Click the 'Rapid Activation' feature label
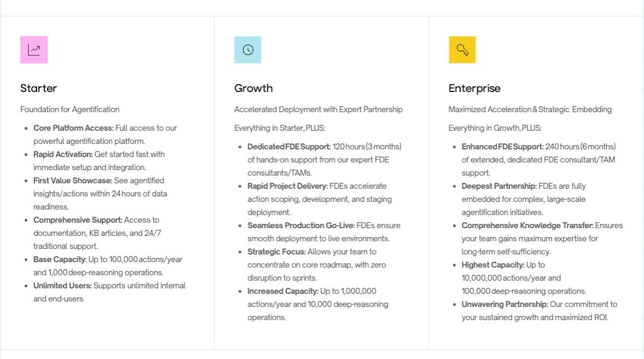The width and height of the screenshot is (644, 359). click(63, 154)
